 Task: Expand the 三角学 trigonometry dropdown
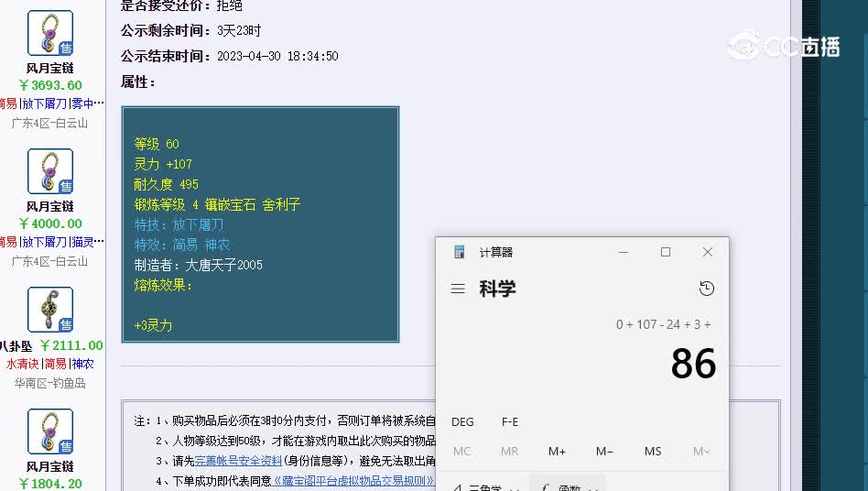[487, 486]
